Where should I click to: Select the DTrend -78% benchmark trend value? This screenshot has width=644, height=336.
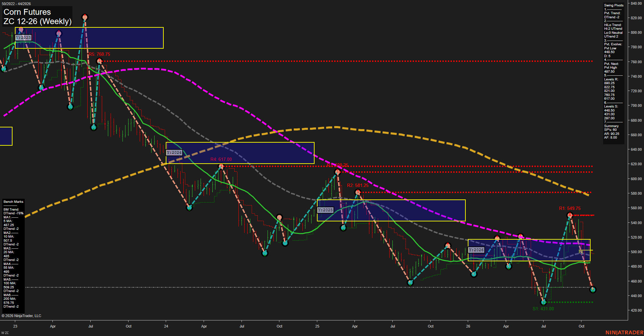[14, 213]
